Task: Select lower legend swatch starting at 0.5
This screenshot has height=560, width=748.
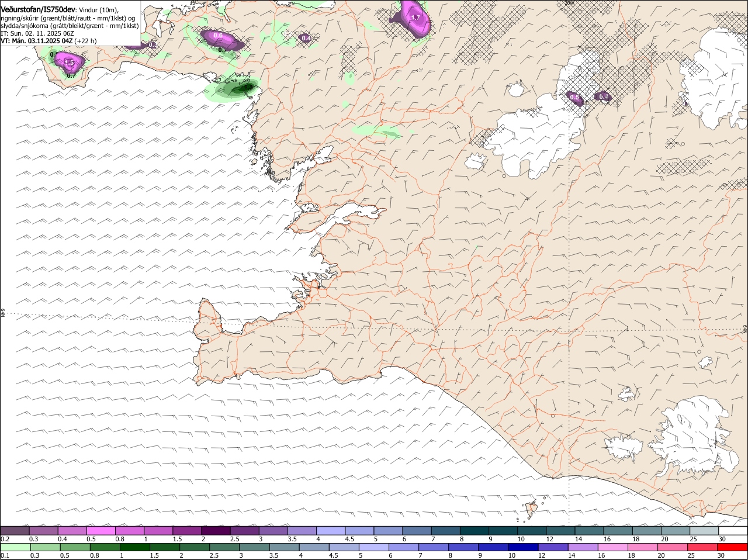Action: pyautogui.click(x=75, y=547)
